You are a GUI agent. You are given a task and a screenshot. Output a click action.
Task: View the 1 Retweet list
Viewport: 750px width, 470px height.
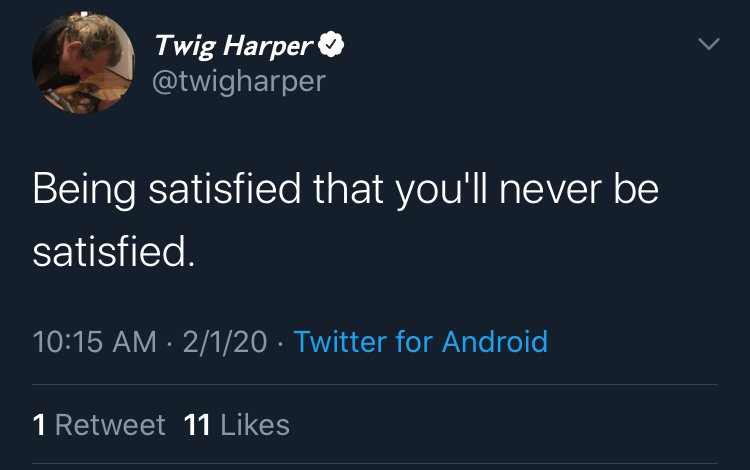[99, 425]
